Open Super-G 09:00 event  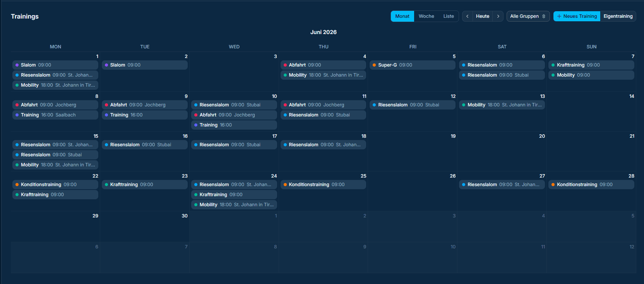413,65
